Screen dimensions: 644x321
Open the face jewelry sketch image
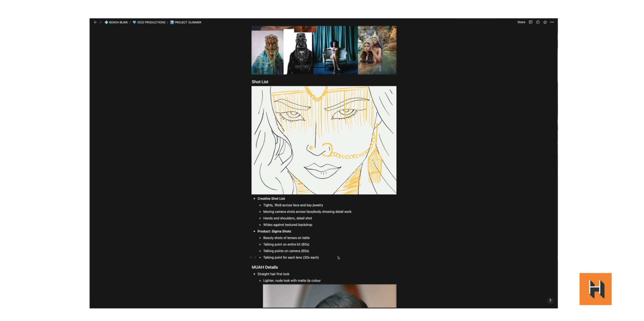pyautogui.click(x=324, y=140)
